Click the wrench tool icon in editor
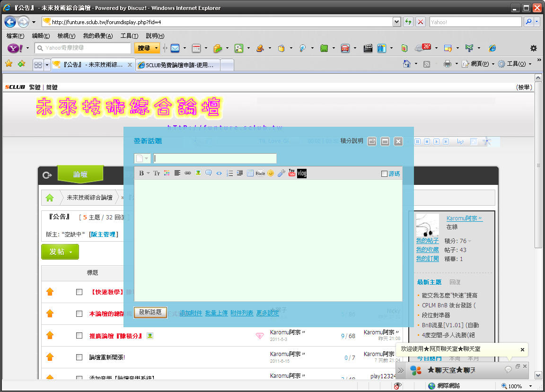The width and height of the screenshot is (545, 392). click(x=281, y=173)
